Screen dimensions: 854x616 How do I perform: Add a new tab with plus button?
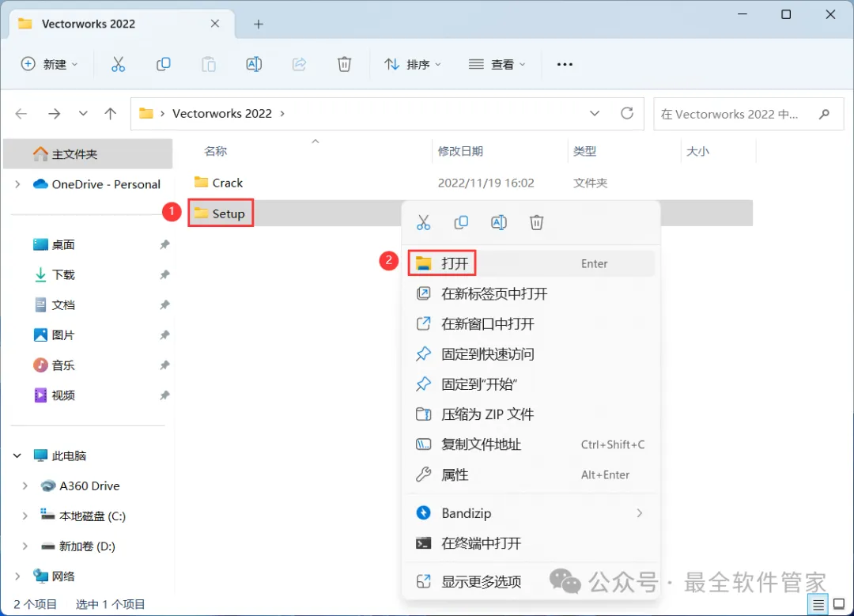pyautogui.click(x=259, y=24)
